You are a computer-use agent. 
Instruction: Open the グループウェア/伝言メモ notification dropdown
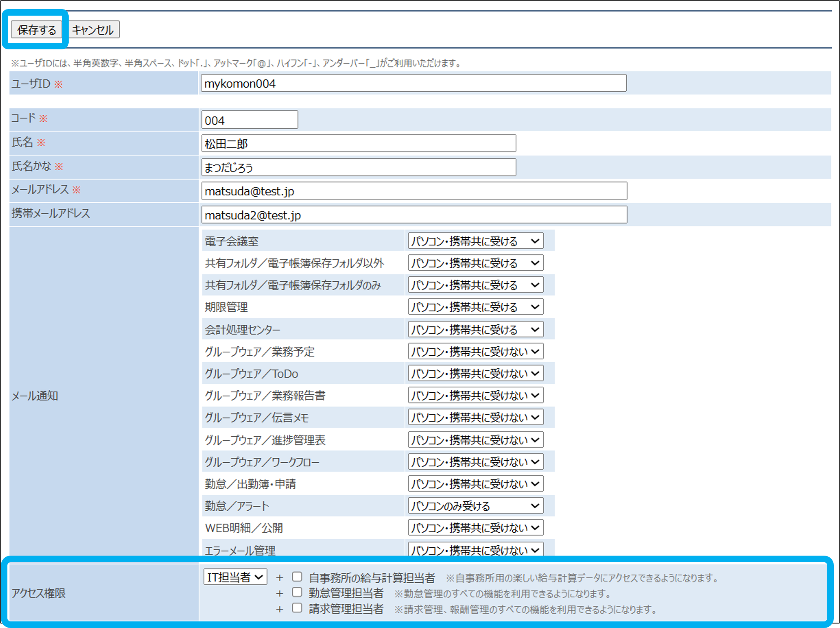[475, 417]
